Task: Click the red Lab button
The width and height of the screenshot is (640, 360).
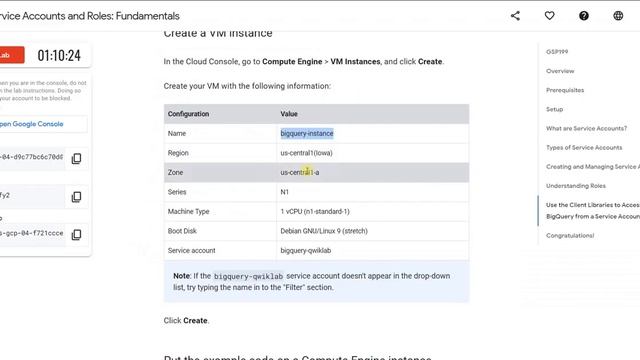Action: point(11,55)
